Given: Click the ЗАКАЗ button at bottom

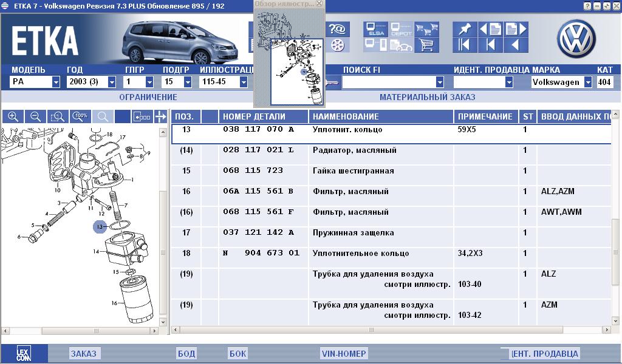Looking at the screenshot, I should point(83,353).
